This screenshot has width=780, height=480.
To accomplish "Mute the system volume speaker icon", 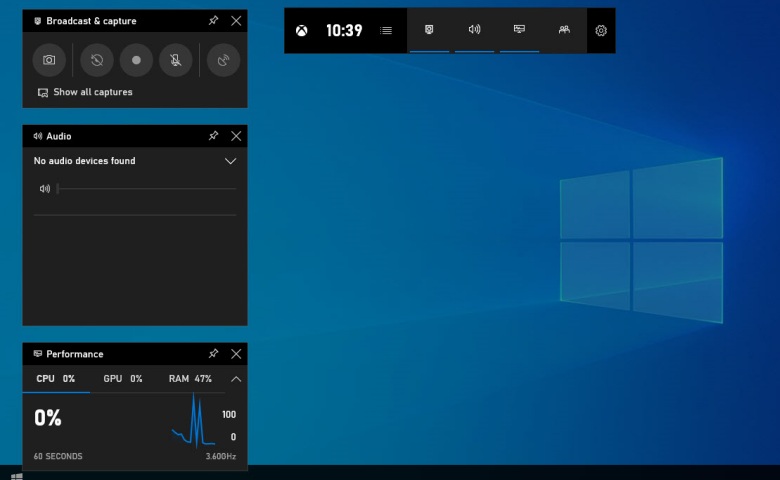I will tap(45, 189).
